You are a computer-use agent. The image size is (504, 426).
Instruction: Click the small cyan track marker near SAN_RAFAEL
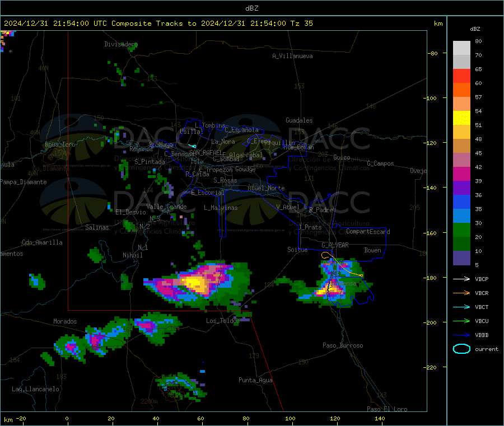[193, 146]
